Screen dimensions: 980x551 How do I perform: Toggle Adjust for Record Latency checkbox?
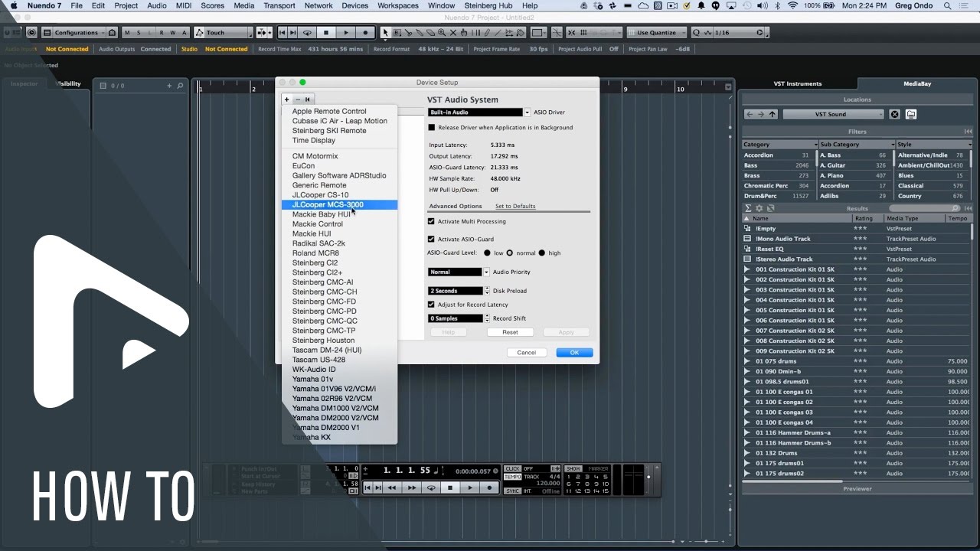[x=431, y=305]
